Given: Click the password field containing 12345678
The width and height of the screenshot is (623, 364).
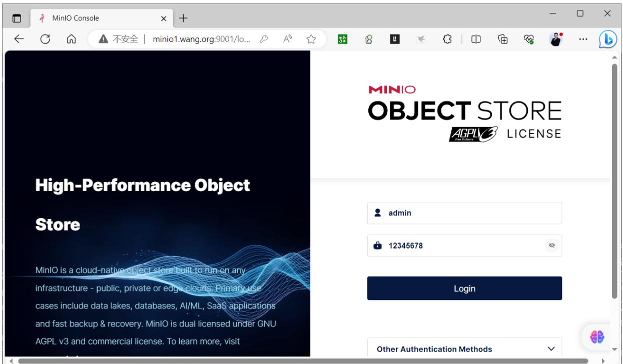Looking at the screenshot, I should (464, 245).
